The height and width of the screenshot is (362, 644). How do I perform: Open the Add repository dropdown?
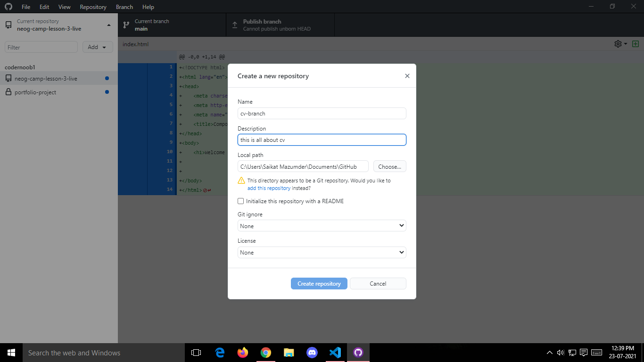(98, 47)
